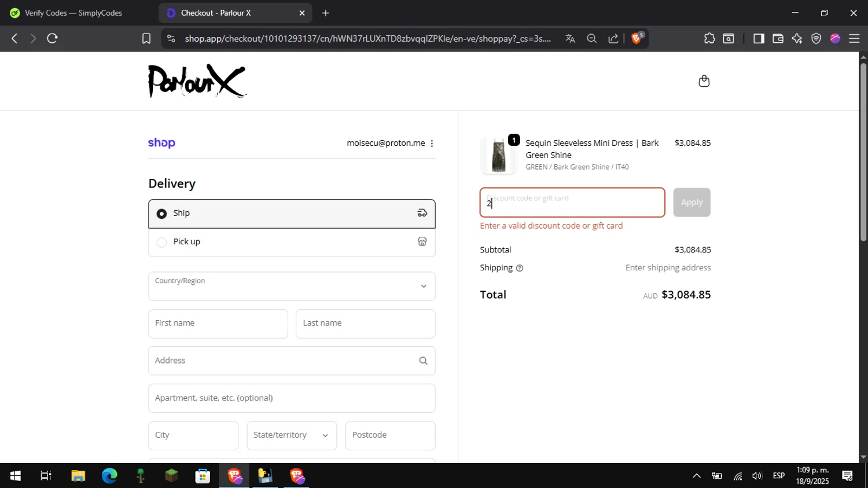Open Leo AI assistant icon
The height and width of the screenshot is (488, 868).
coord(797,39)
